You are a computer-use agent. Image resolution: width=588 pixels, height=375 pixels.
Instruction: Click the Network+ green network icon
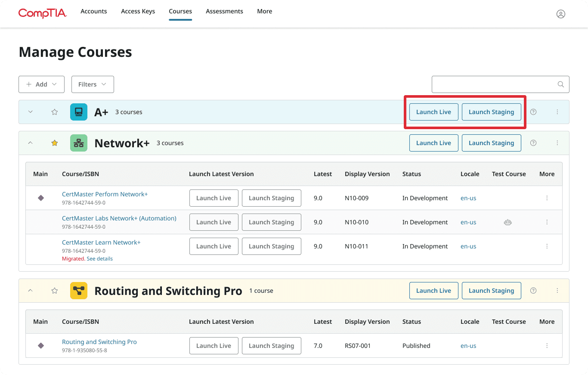tap(79, 143)
